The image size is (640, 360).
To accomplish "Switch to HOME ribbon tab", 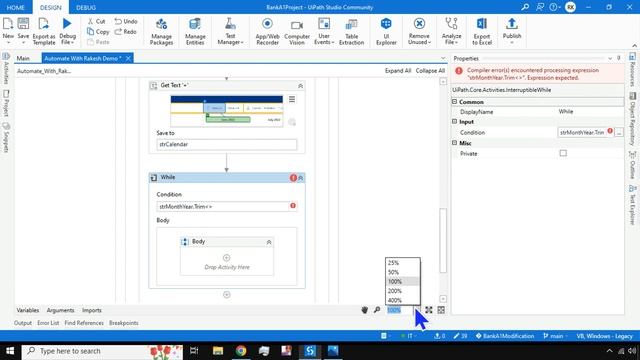I will [16, 7].
